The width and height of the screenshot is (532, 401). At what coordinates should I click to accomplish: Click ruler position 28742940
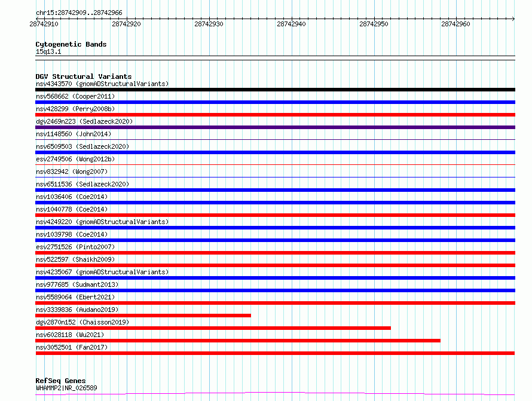[291, 24]
